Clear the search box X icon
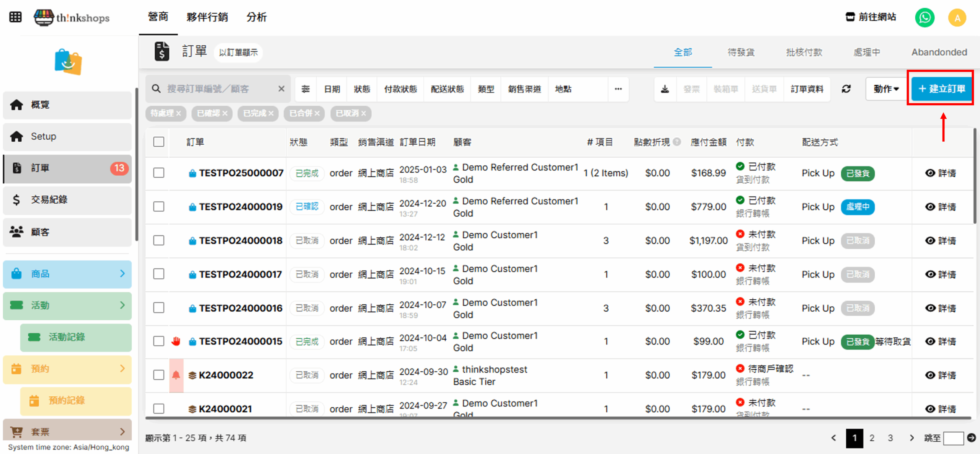980x454 pixels. coord(281,89)
